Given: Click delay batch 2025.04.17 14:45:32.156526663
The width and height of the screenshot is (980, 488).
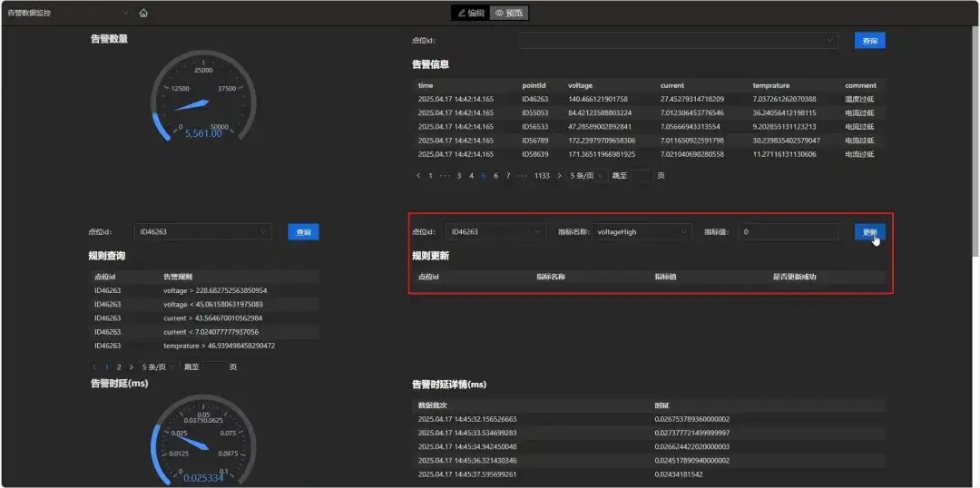Looking at the screenshot, I should coord(467,419).
